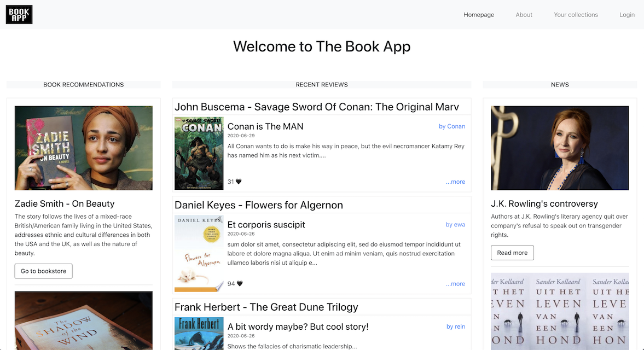Click the 'J.K. Rowling's controversy' news title
The height and width of the screenshot is (350, 644).
coord(544,203)
